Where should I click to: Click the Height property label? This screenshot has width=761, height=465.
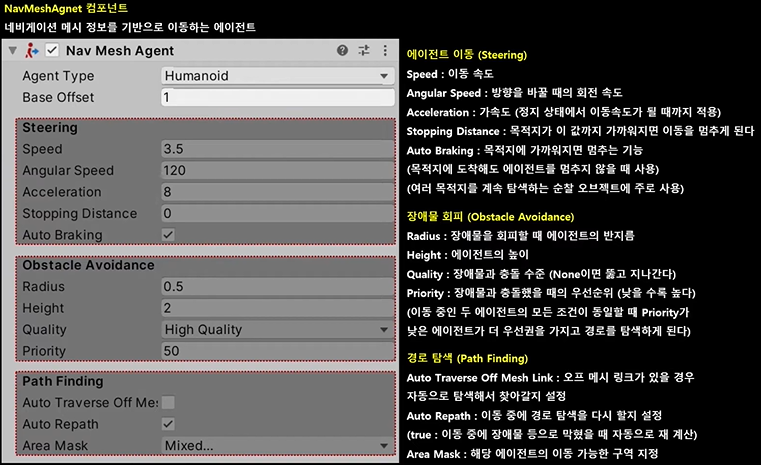click(43, 308)
